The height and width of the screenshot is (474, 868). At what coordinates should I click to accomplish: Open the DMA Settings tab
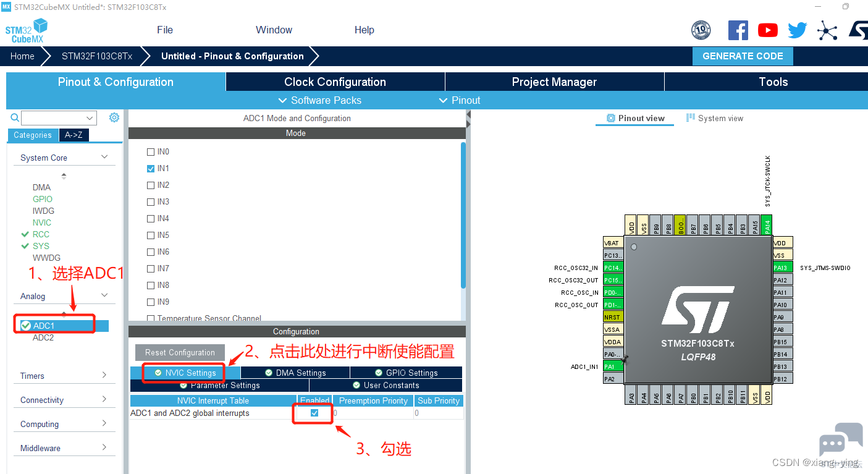(295, 373)
